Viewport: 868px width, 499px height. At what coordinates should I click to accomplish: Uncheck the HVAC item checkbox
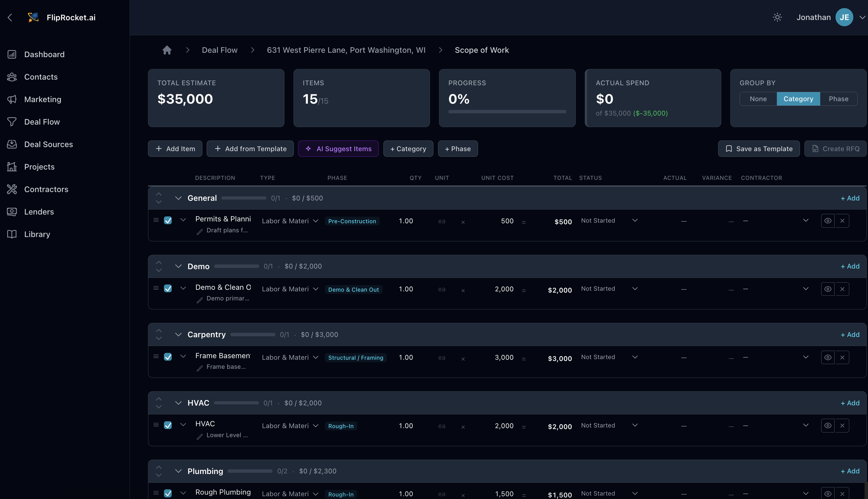(x=168, y=425)
